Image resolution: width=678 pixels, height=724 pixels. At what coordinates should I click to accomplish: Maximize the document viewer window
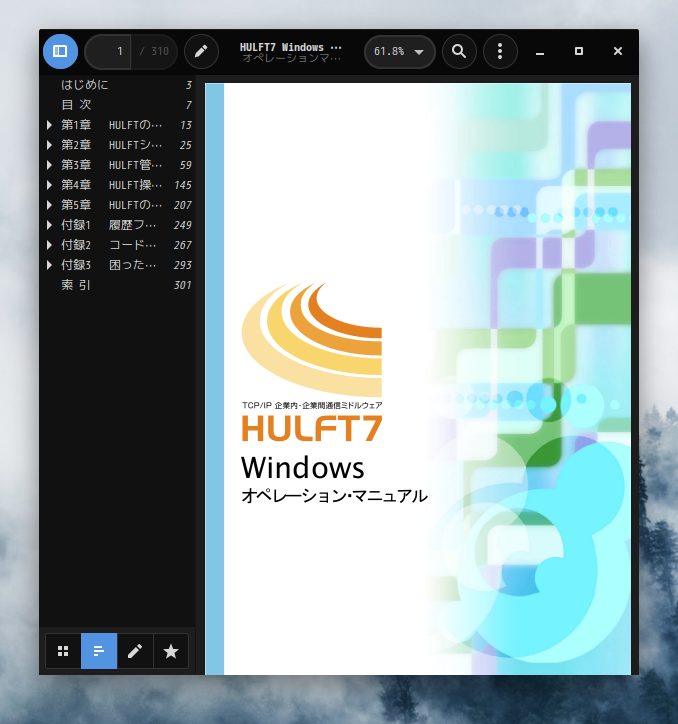(579, 51)
